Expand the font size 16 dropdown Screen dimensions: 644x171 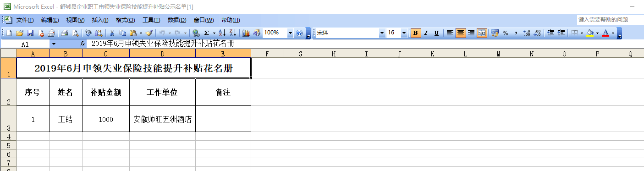click(404, 33)
